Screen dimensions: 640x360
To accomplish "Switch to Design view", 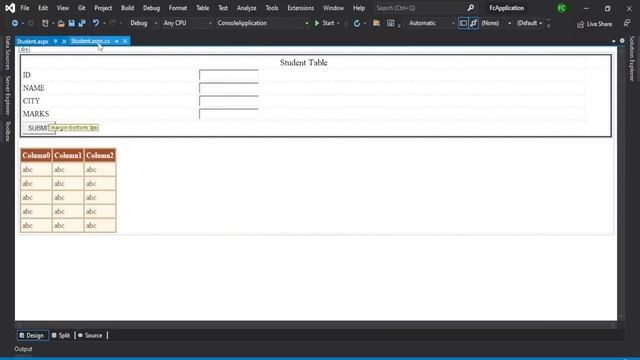I will point(32,336).
